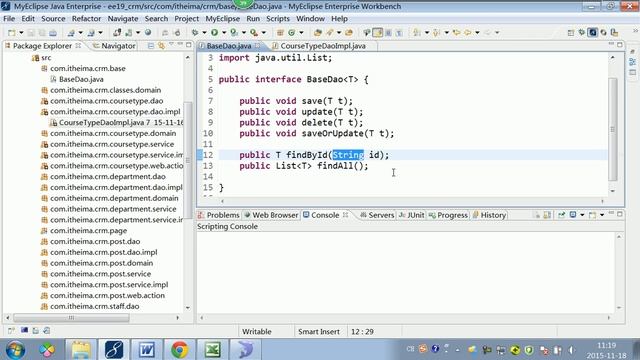This screenshot has width=640, height=360.
Task: Click the Open Console icon
Action: (x=592, y=215)
